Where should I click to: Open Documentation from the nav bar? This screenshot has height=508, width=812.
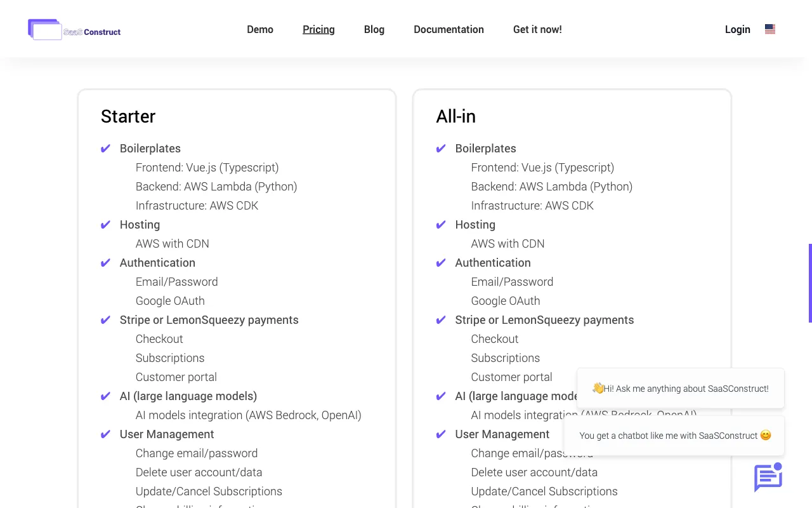[x=449, y=29]
